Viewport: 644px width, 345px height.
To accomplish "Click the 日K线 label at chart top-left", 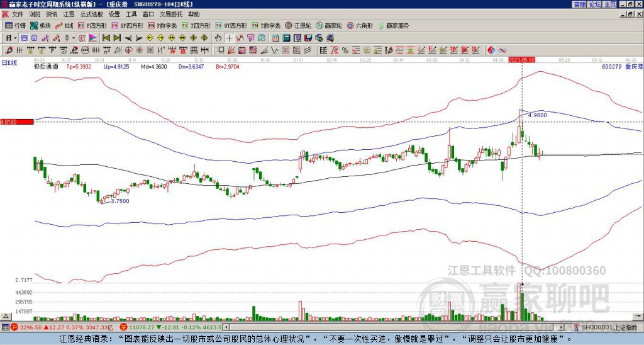I will (x=9, y=62).
